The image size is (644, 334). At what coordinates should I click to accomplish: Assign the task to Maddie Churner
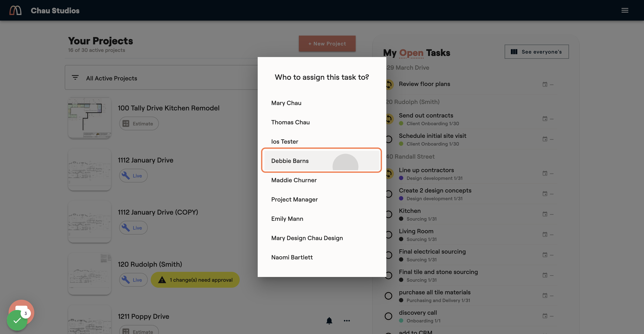click(x=322, y=180)
